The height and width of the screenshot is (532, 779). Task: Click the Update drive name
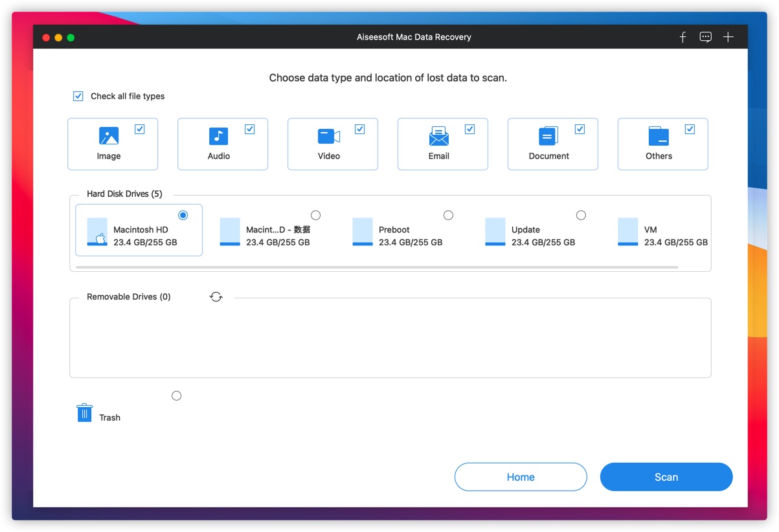(526, 230)
